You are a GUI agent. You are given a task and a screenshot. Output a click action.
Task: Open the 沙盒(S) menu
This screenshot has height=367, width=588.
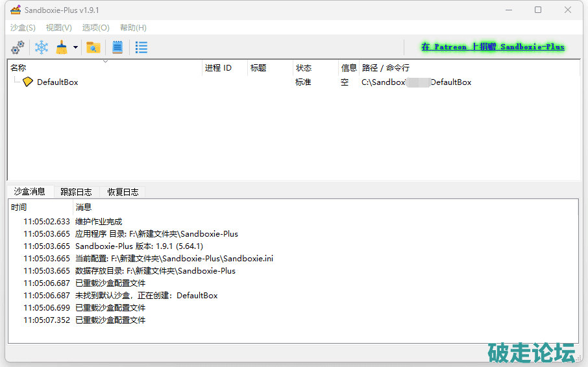(23, 28)
